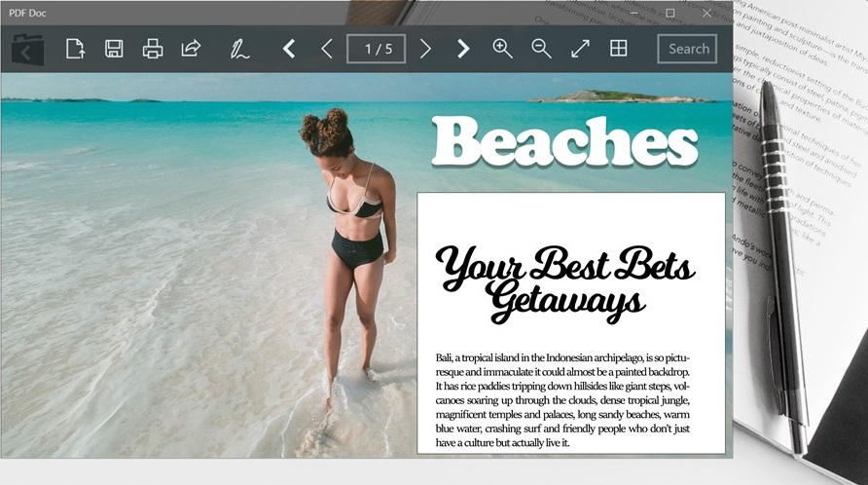Jump to first page with bold left arrow
This screenshot has width=868, height=485.
click(289, 49)
